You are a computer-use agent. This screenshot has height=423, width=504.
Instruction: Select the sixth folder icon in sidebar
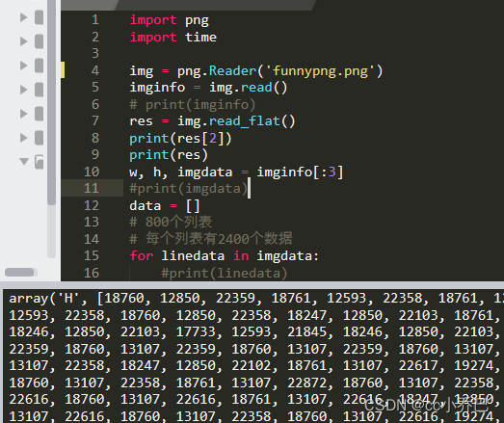coord(39,138)
